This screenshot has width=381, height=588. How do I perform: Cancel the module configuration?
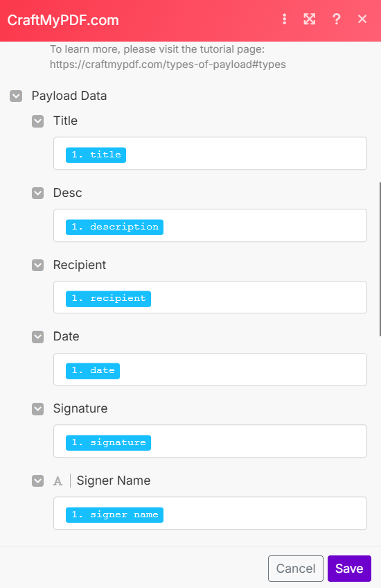296,569
